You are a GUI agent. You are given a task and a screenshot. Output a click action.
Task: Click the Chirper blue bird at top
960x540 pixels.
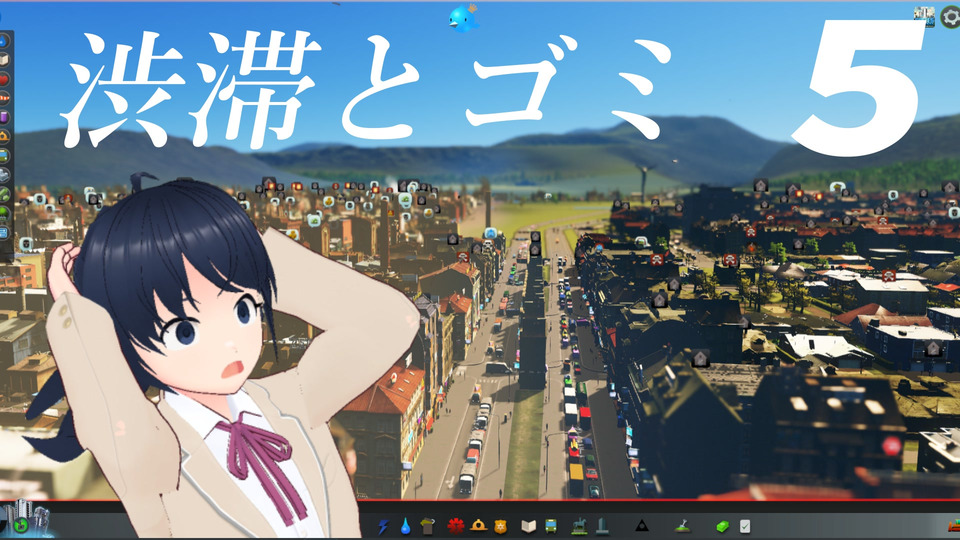(463, 18)
